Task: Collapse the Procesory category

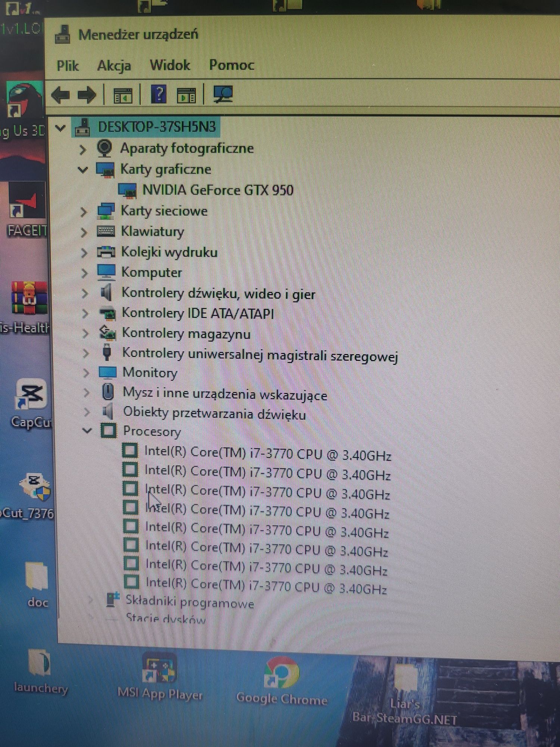Action: tap(87, 431)
